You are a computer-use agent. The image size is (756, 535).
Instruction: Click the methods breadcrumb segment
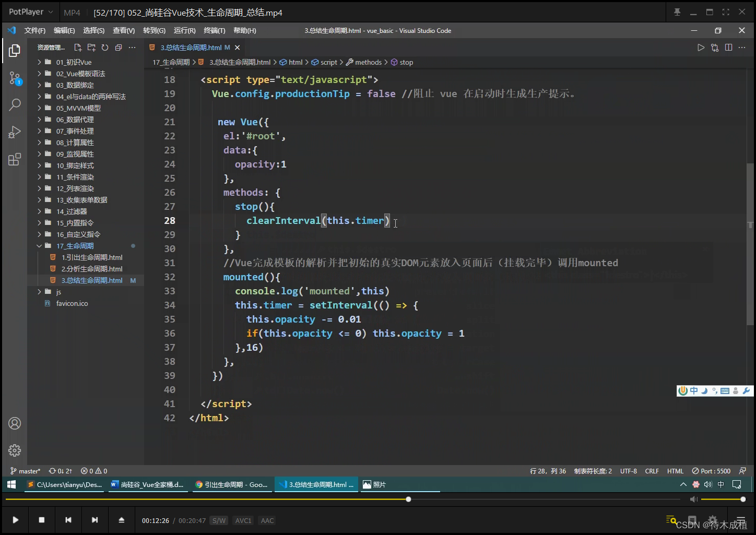(x=368, y=62)
